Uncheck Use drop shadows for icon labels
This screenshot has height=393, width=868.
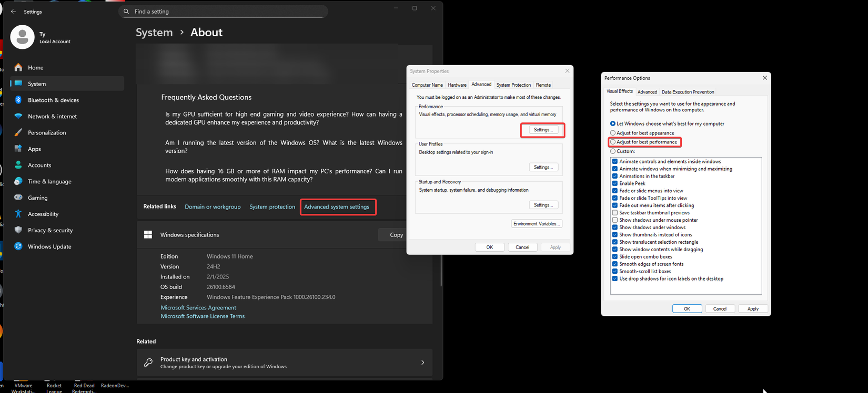(614, 279)
